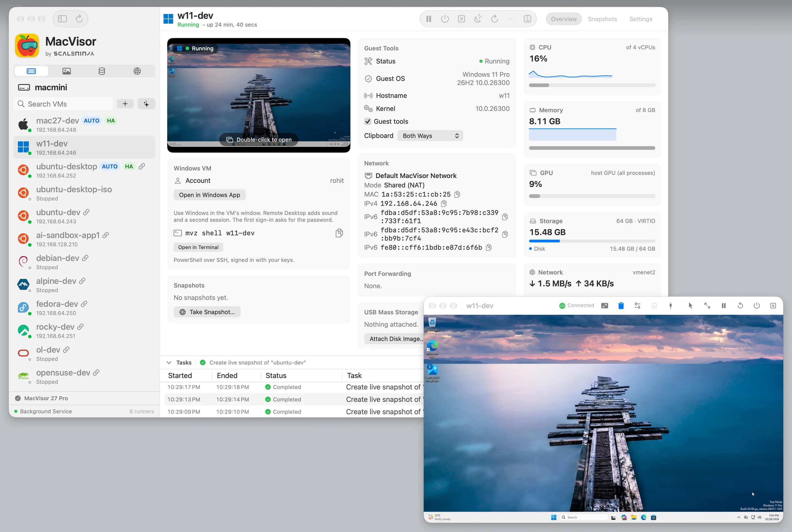Select ubuntu-dev in the VM list
The width and height of the screenshot is (792, 532).
84,216
